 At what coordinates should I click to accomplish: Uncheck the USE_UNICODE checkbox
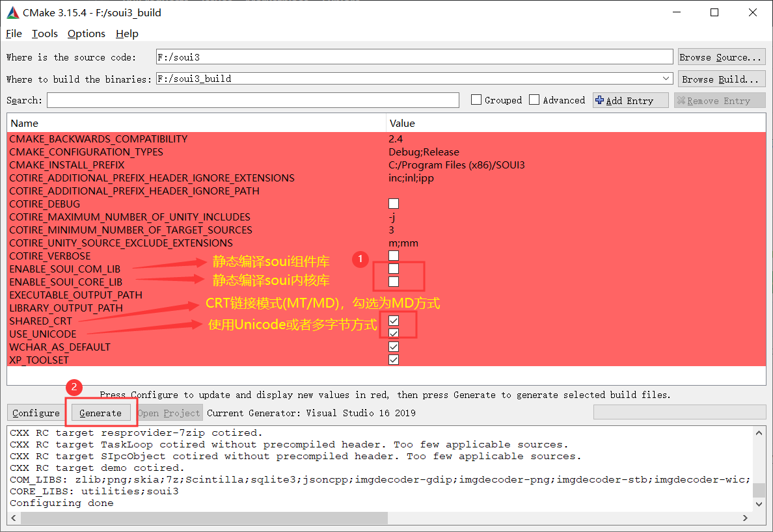[x=394, y=334]
